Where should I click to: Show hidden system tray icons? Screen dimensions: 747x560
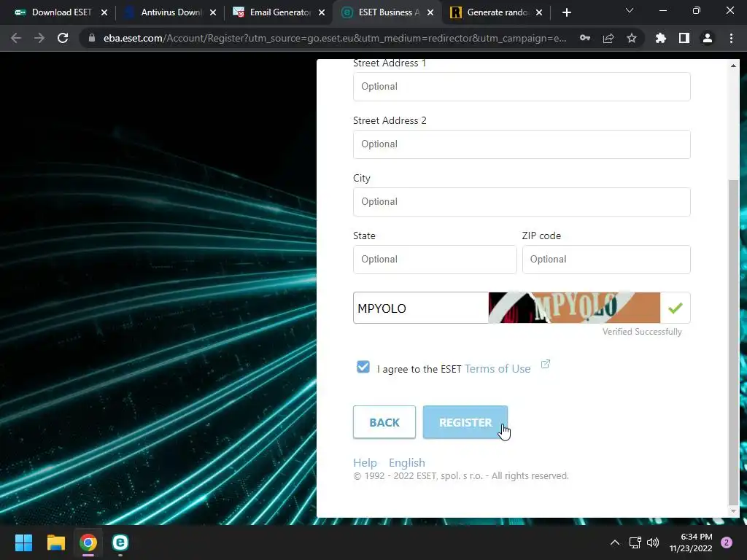click(615, 542)
